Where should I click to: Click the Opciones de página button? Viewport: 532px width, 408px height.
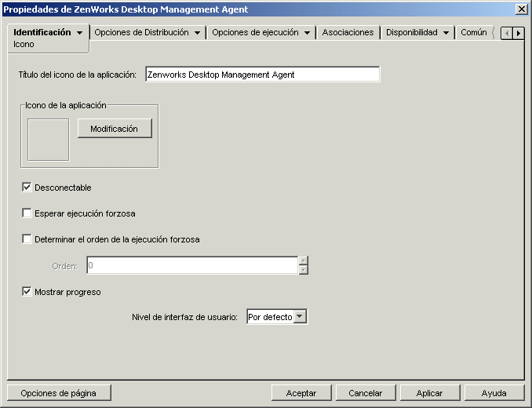click(x=59, y=393)
